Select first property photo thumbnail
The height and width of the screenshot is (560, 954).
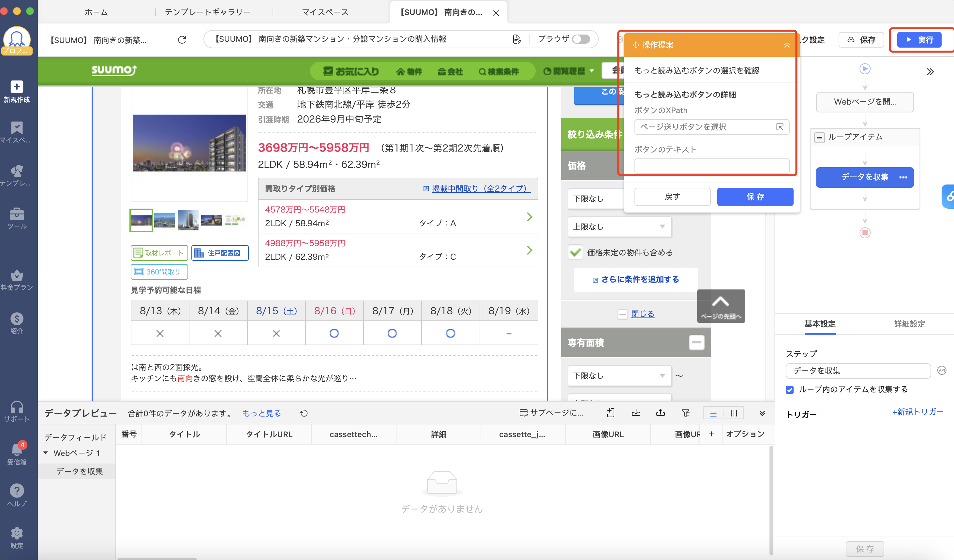[x=141, y=220]
